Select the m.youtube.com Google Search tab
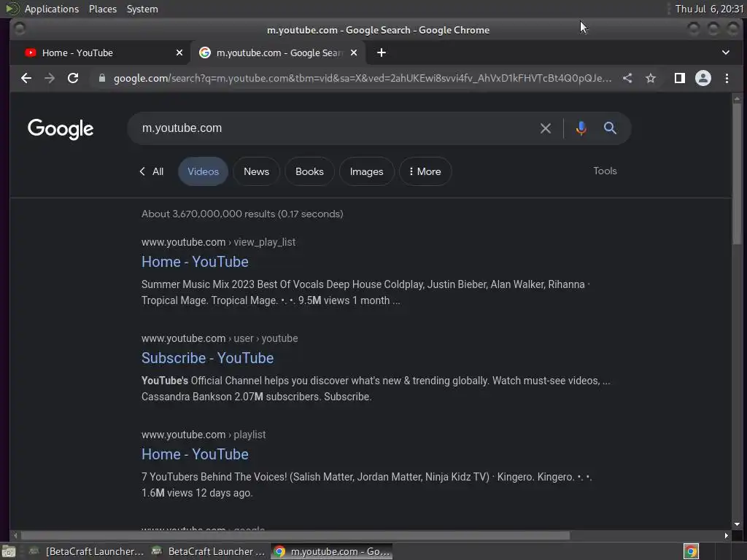Image resolution: width=747 pixels, height=560 pixels. [x=279, y=52]
